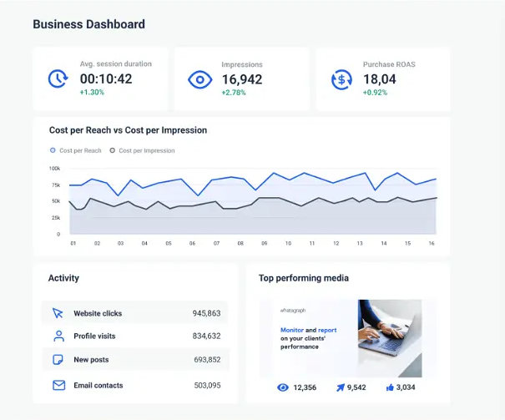Click the thumbs-up likes icon
This screenshot has width=505, height=420.
(x=389, y=387)
